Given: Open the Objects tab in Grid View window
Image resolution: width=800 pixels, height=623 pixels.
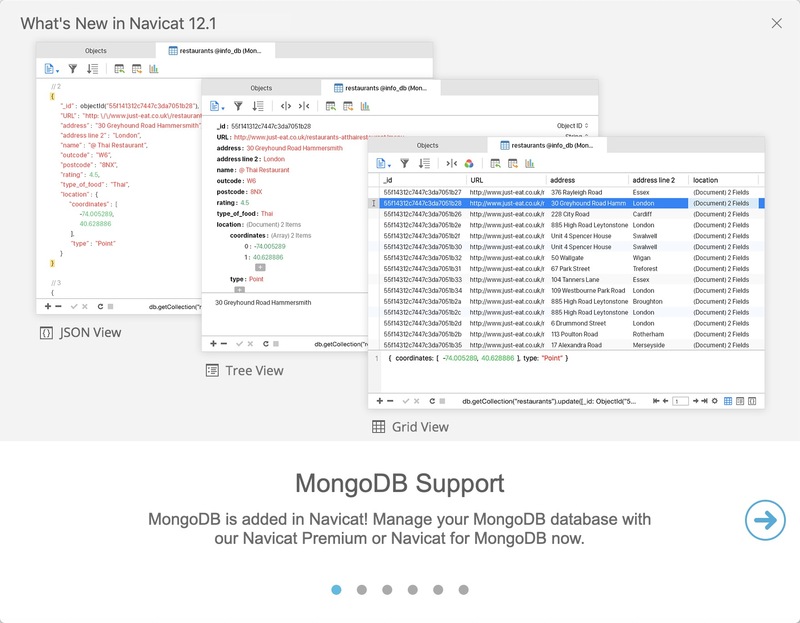Looking at the screenshot, I should tap(428, 145).
